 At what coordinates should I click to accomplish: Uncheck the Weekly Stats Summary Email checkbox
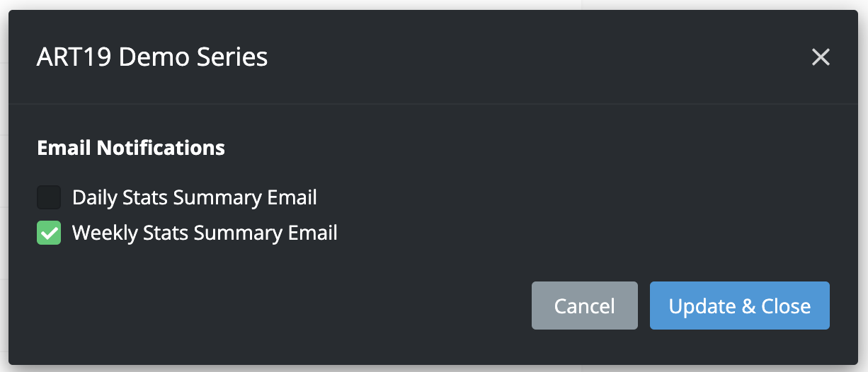point(49,233)
